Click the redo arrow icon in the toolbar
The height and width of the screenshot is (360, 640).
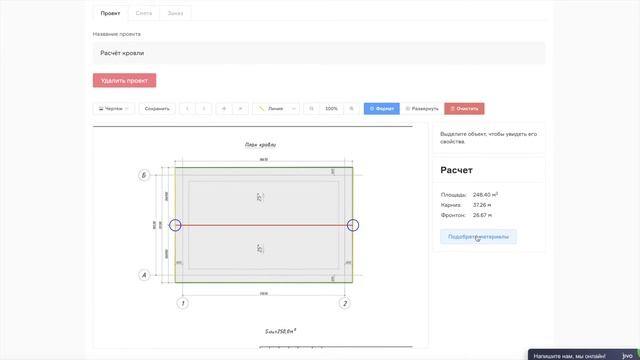click(204, 109)
